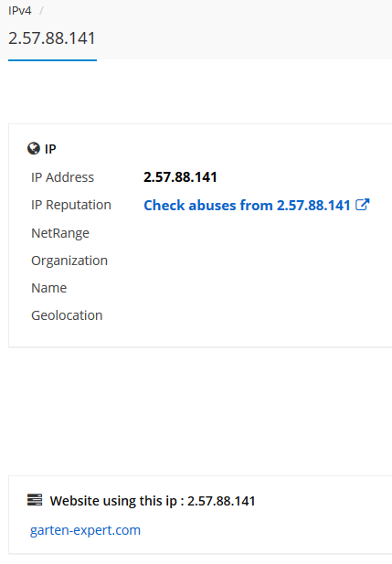
Task: Click the IPv4 breadcrumb link
Action: pos(20,11)
